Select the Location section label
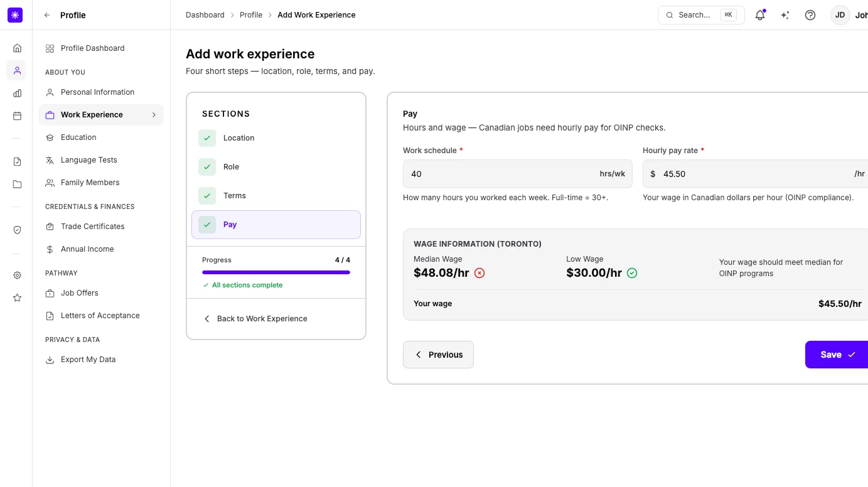 pyautogui.click(x=239, y=138)
